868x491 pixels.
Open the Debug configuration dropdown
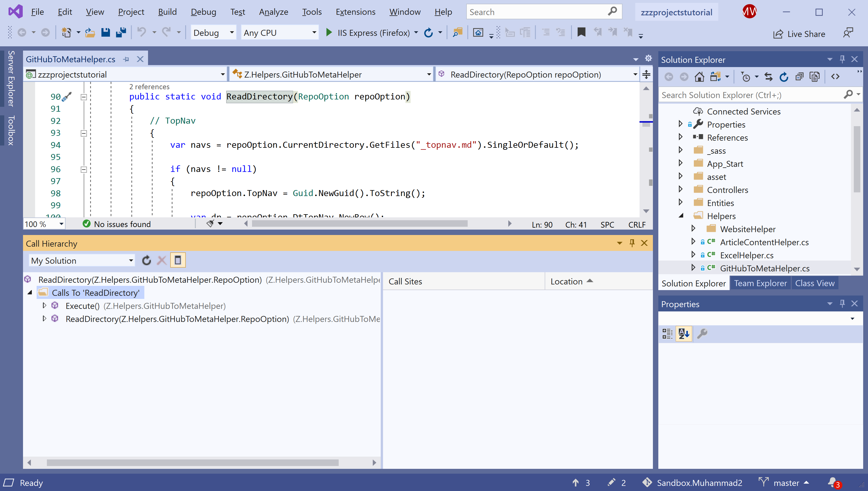coord(213,33)
